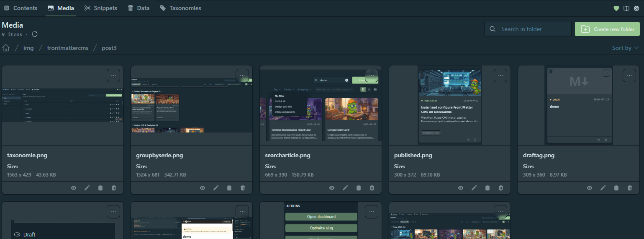Open the searcharticle.png thumbnail preview
This screenshot has height=239, width=644.
click(x=321, y=105)
